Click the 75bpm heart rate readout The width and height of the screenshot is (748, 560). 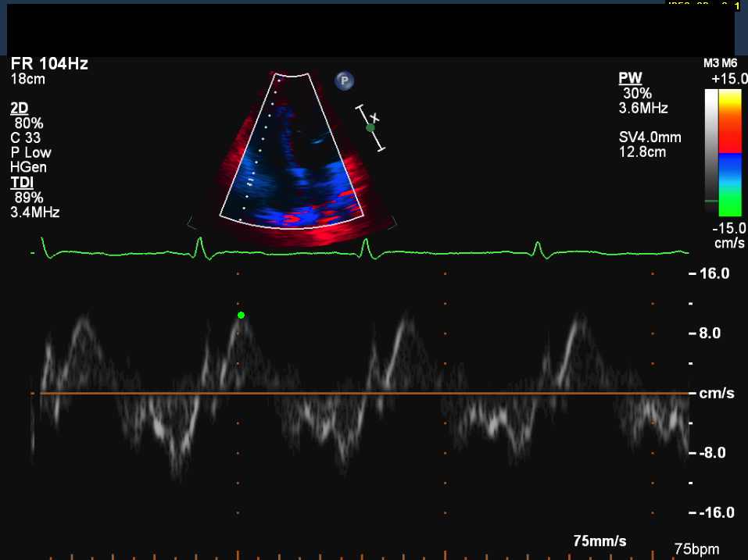pyautogui.click(x=696, y=549)
